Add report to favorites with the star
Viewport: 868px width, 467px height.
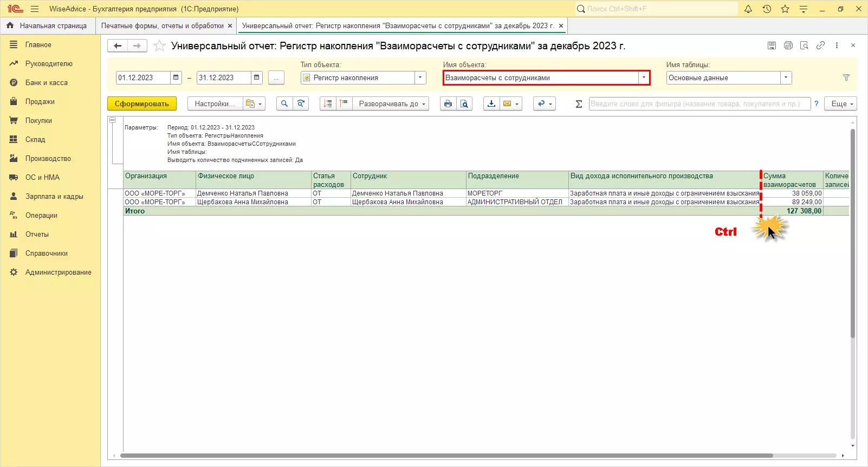click(159, 46)
